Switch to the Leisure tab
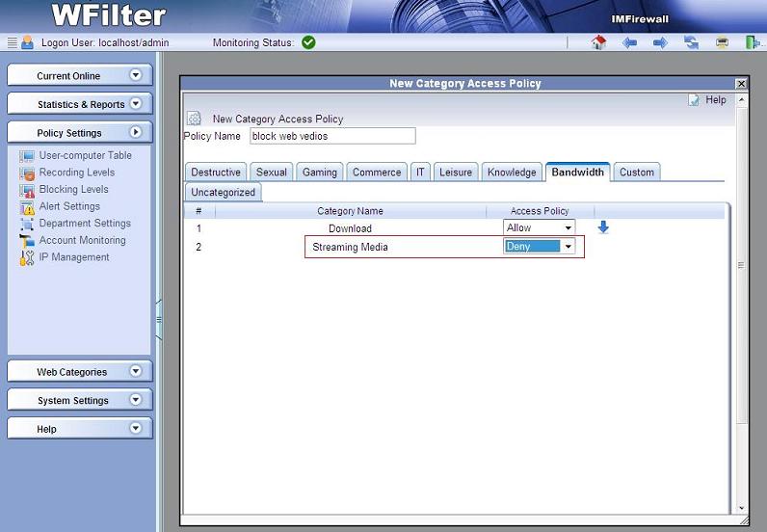The width and height of the screenshot is (767, 532). click(x=456, y=173)
